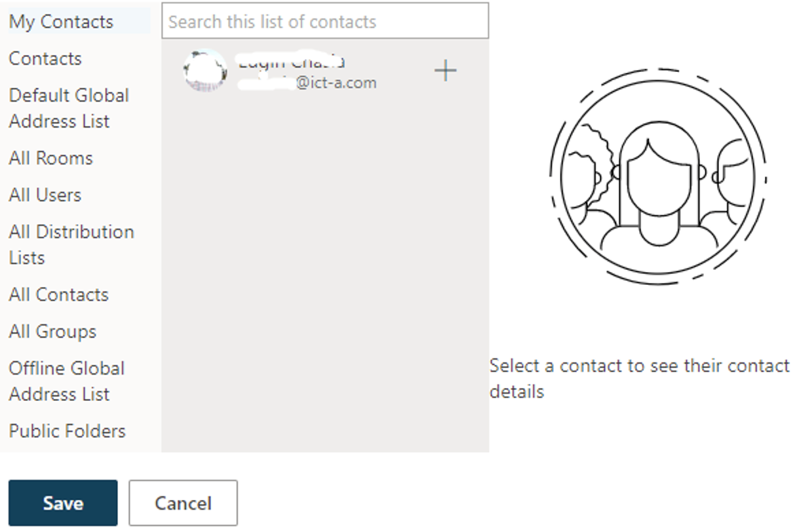Viewport: 801px width, 532px height.
Task: Select Contacts in the address list sidebar
Action: 45,58
